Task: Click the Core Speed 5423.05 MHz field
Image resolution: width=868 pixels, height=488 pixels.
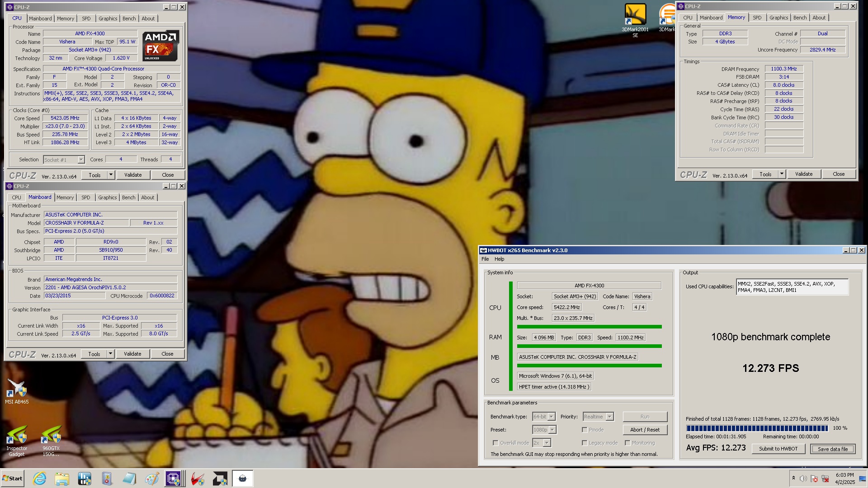Action: tap(65, 118)
